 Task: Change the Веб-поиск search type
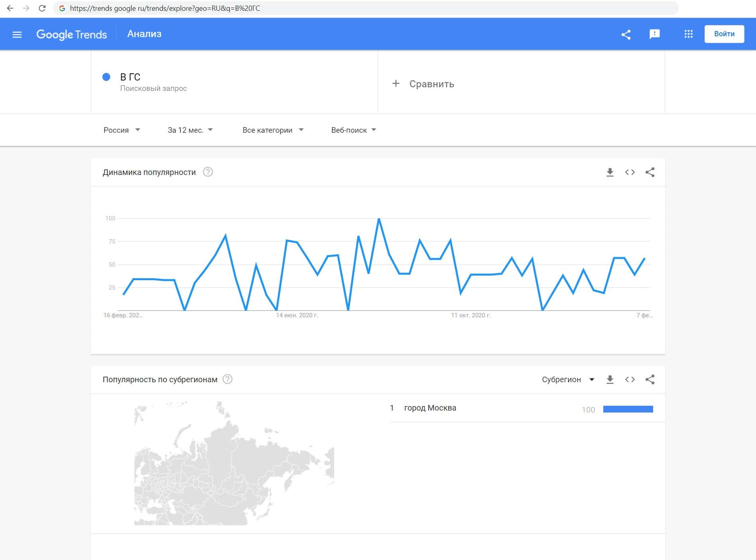pyautogui.click(x=354, y=130)
